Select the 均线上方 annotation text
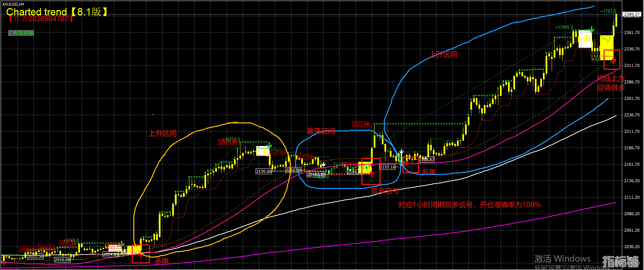This screenshot has height=270, width=644. pyautogui.click(x=611, y=79)
